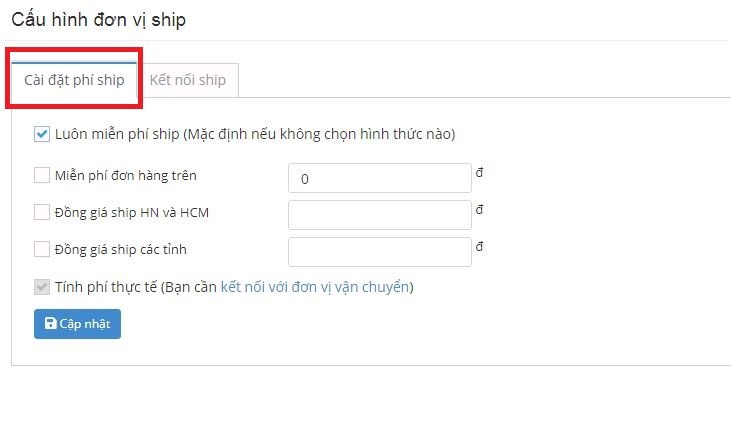731x441 pixels.
Task: Click the blue 'Cập nhật' button
Action: click(77, 324)
